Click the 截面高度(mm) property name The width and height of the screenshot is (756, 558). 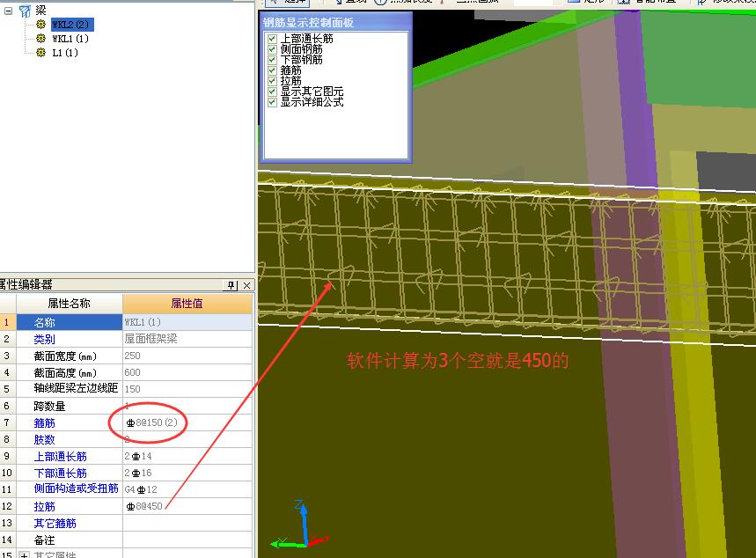pyautogui.click(x=65, y=373)
